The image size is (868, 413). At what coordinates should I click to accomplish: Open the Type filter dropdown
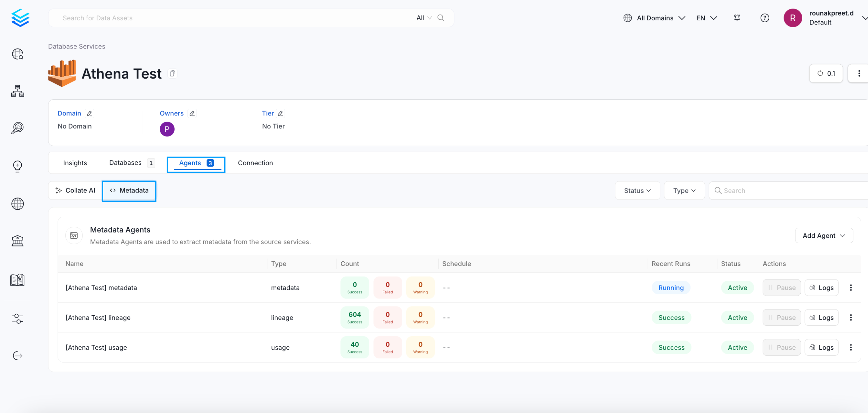684,190
